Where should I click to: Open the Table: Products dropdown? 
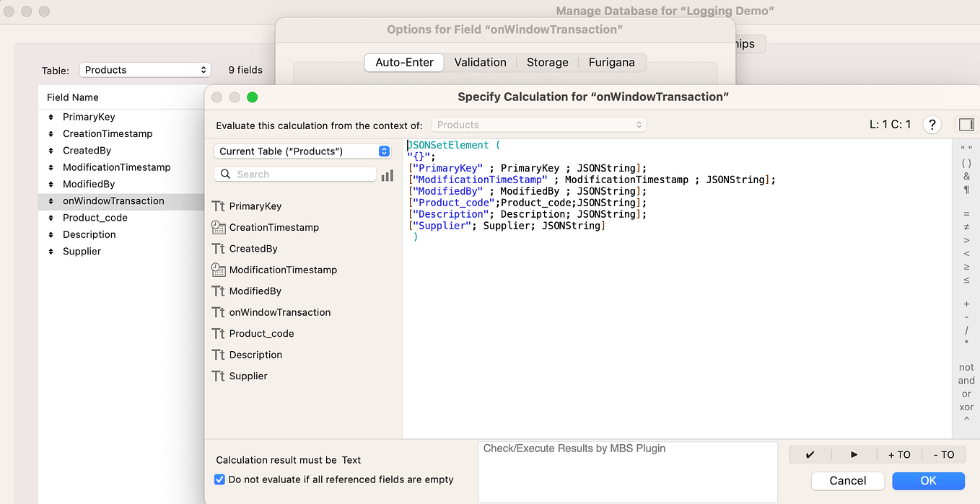point(144,70)
